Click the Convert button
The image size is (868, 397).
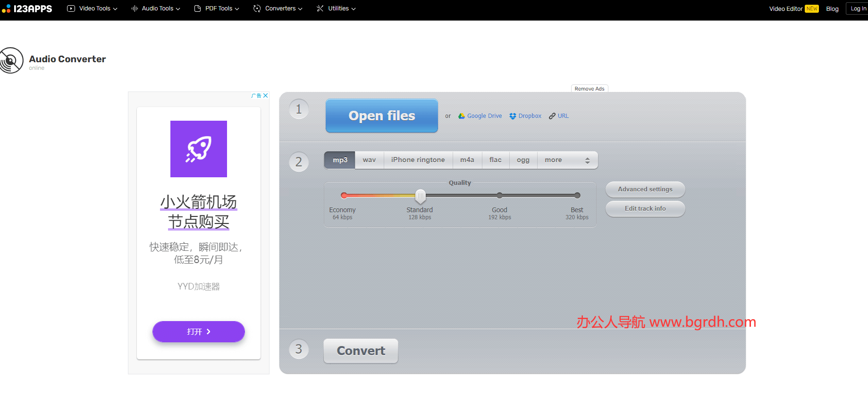(x=361, y=351)
